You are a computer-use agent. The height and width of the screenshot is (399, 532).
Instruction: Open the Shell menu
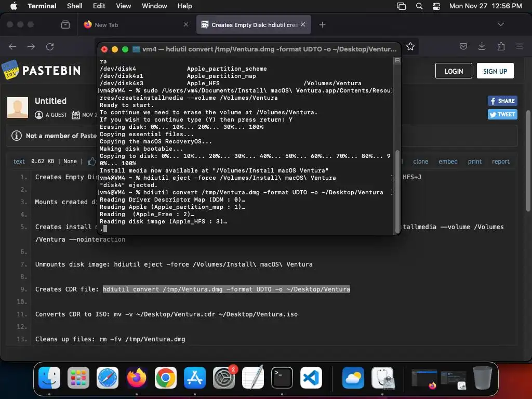click(74, 6)
